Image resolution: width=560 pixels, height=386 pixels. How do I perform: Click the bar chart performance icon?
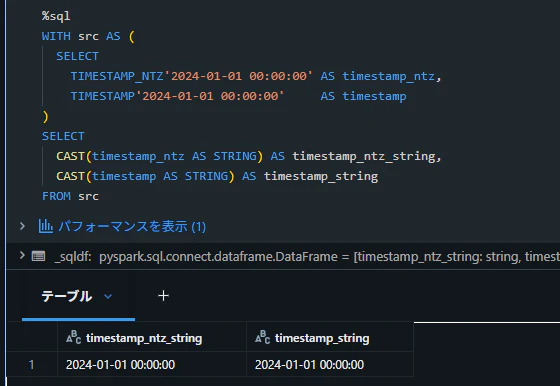[45, 226]
